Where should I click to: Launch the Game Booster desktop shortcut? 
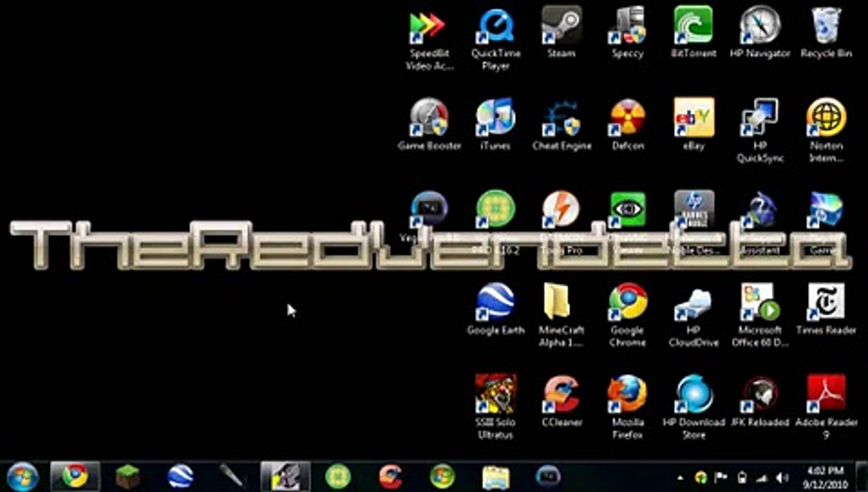(429, 125)
